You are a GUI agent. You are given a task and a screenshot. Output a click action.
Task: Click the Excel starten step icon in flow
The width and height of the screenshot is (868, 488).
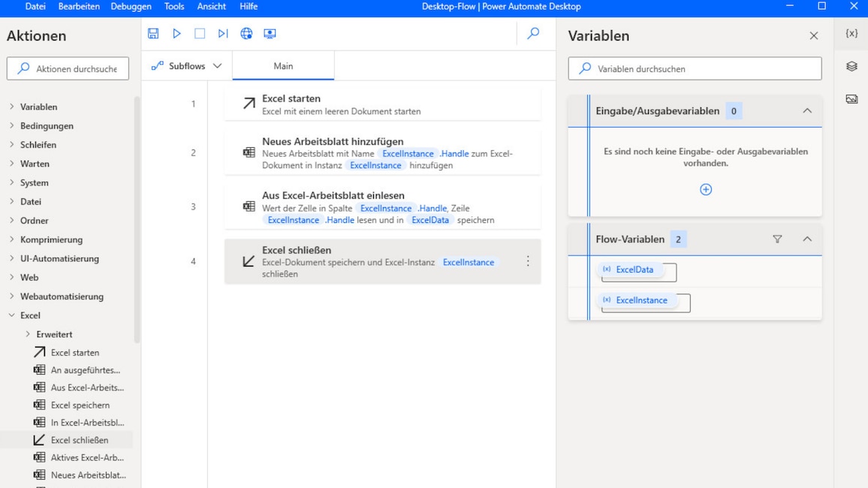pos(249,104)
